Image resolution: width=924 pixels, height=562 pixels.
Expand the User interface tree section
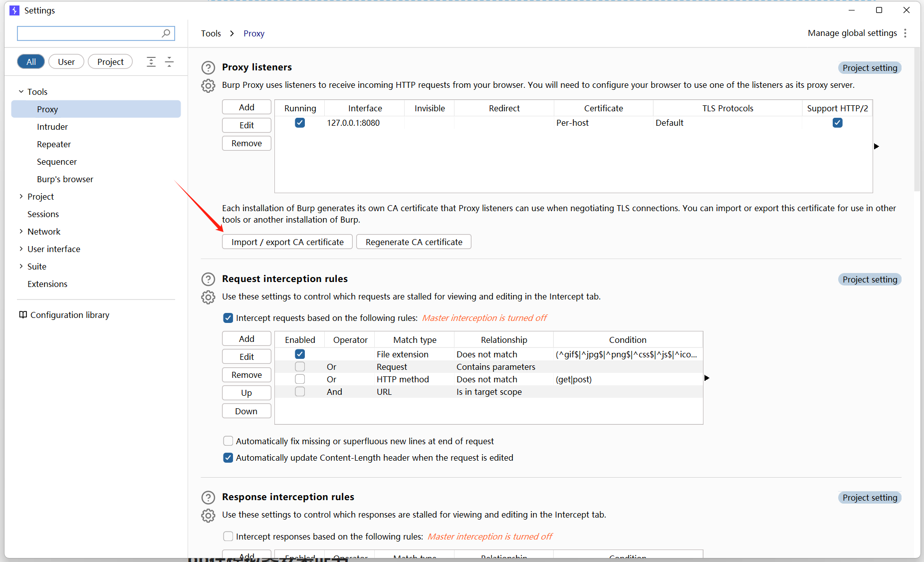(x=21, y=249)
